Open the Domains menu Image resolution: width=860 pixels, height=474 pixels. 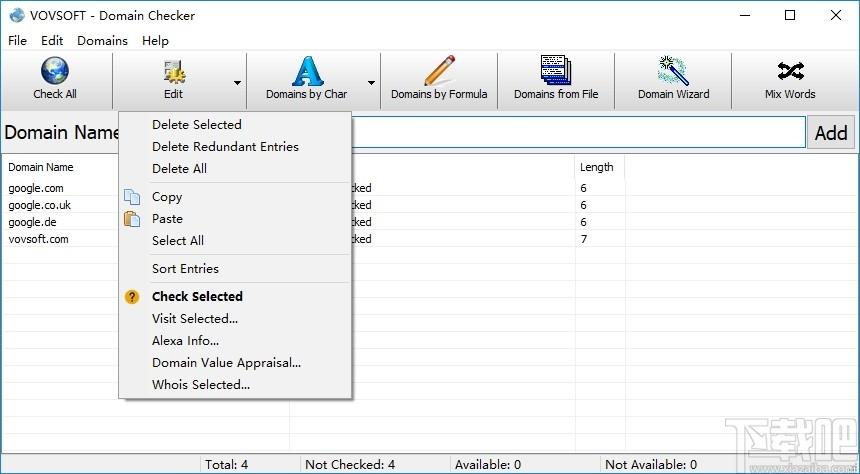[103, 41]
